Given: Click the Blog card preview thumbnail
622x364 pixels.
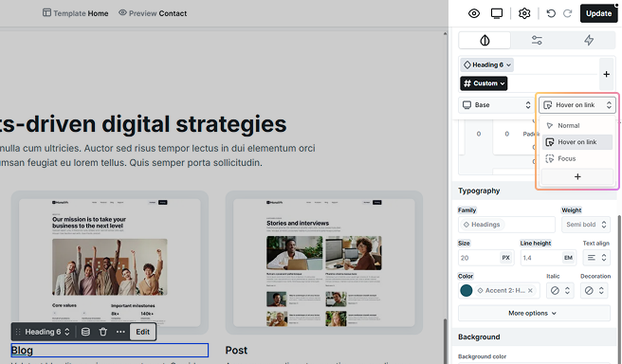Looking at the screenshot, I should pyautogui.click(x=110, y=263).
